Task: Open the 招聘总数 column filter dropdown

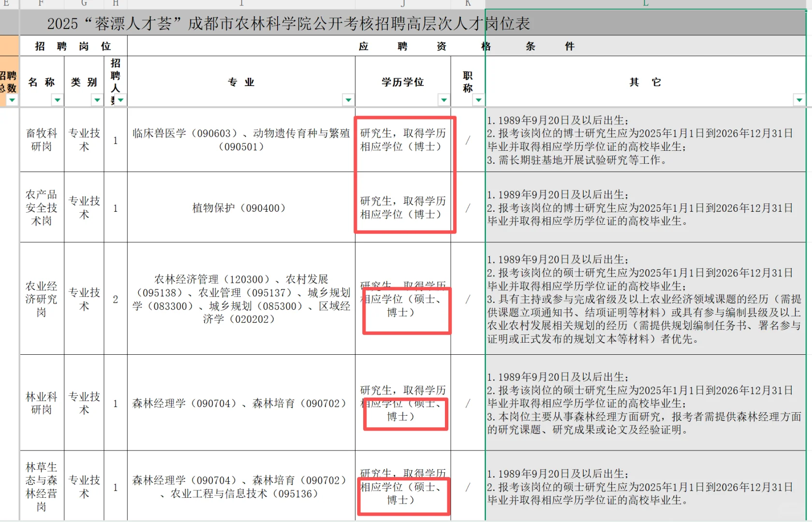Action: click(12, 100)
